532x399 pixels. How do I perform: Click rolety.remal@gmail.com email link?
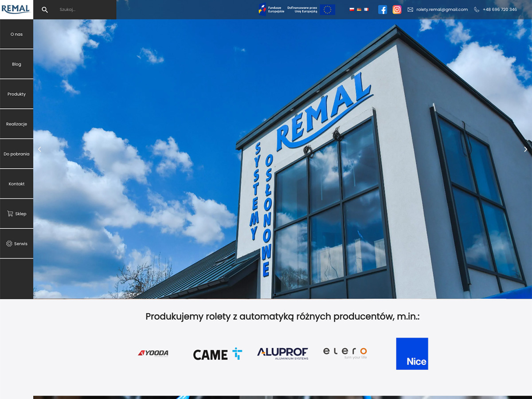[442, 9]
